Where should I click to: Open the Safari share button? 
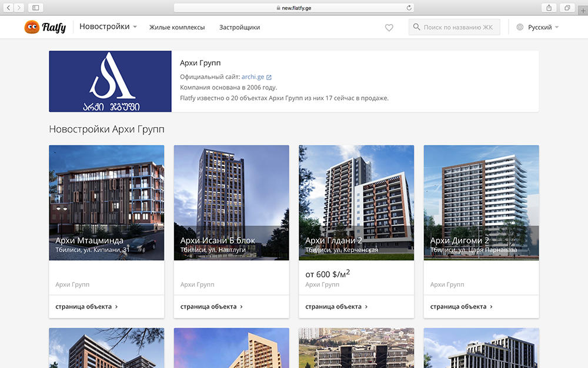tap(549, 8)
